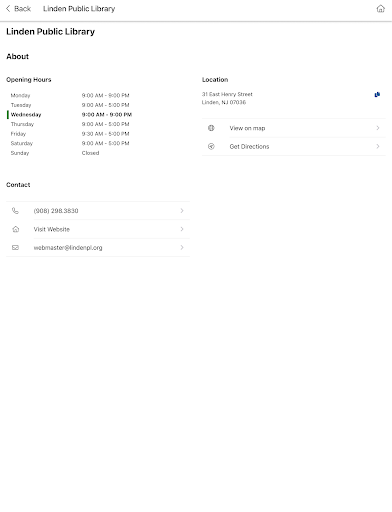Select the Sunday row
The height and width of the screenshot is (512, 392).
coord(70,153)
